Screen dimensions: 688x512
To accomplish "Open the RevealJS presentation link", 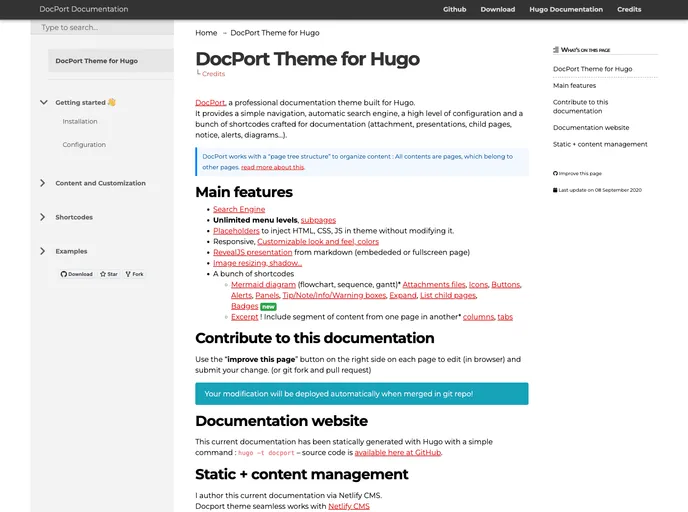I will [x=252, y=252].
